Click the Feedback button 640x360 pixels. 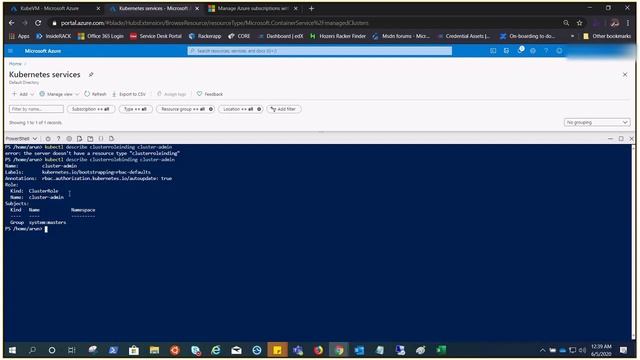click(210, 94)
